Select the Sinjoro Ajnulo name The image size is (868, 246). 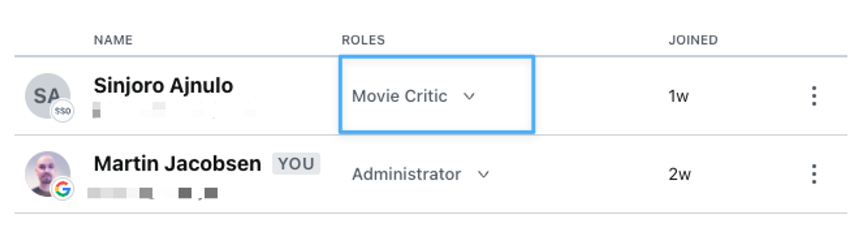point(163,85)
